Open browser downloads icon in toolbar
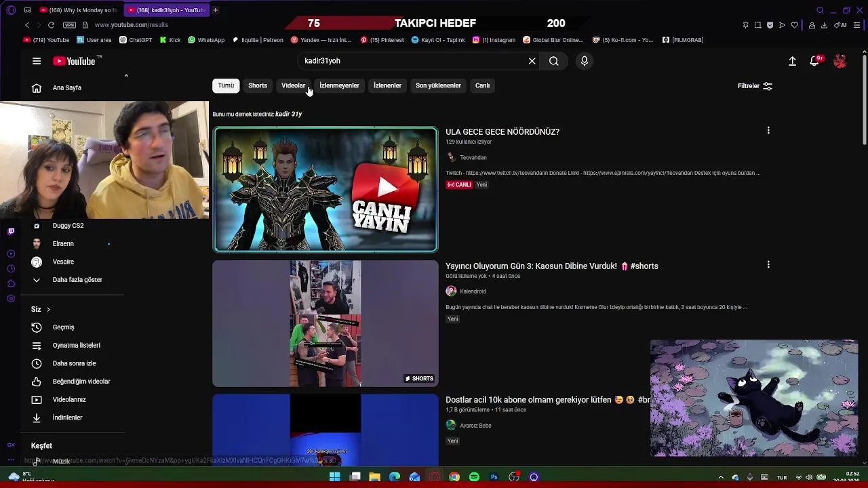 click(x=824, y=25)
